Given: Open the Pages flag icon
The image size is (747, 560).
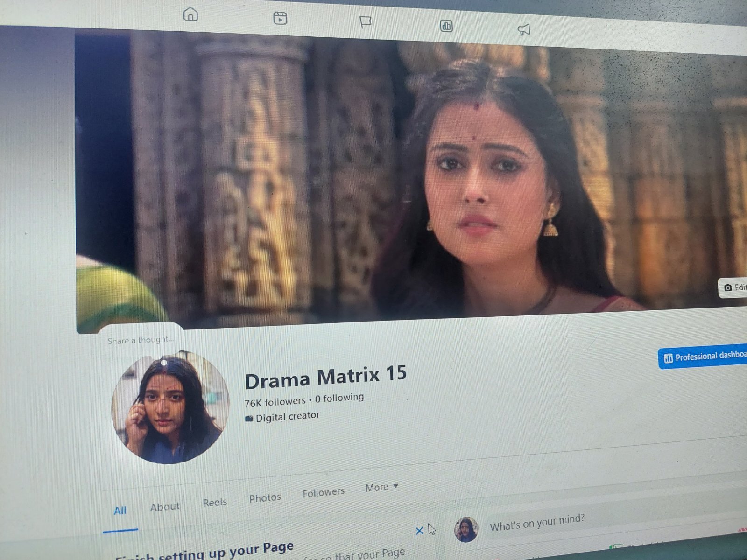Looking at the screenshot, I should click(365, 22).
